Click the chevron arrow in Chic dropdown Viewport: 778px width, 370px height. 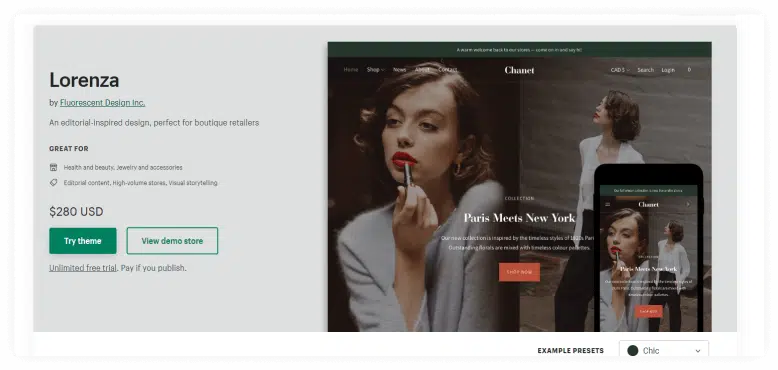click(x=698, y=351)
